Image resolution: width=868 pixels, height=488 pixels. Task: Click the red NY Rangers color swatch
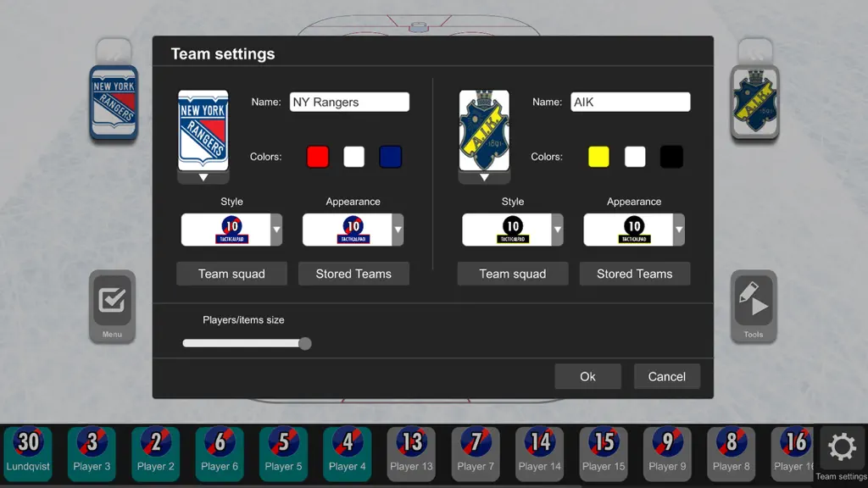pos(318,157)
